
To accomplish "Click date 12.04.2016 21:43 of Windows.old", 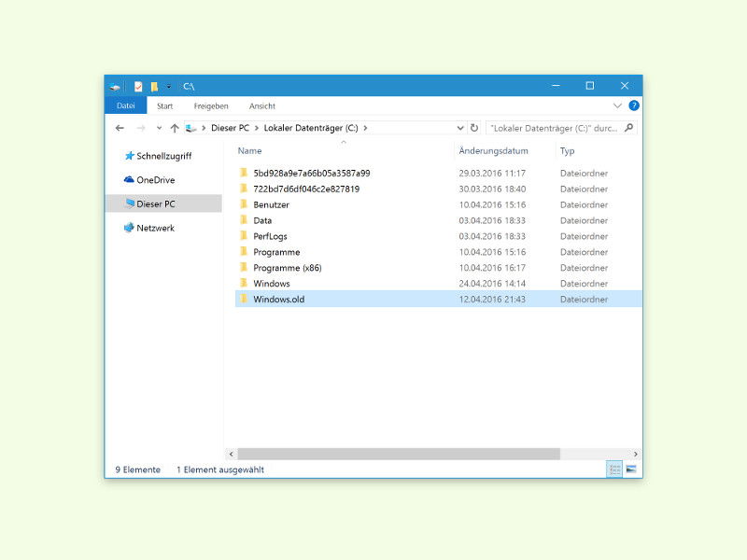I will click(492, 299).
